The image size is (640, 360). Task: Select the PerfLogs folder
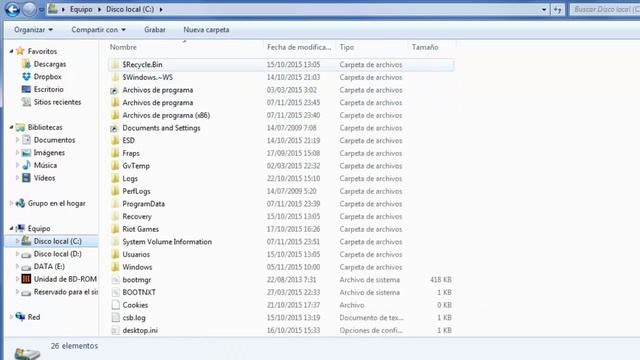pyautogui.click(x=136, y=191)
